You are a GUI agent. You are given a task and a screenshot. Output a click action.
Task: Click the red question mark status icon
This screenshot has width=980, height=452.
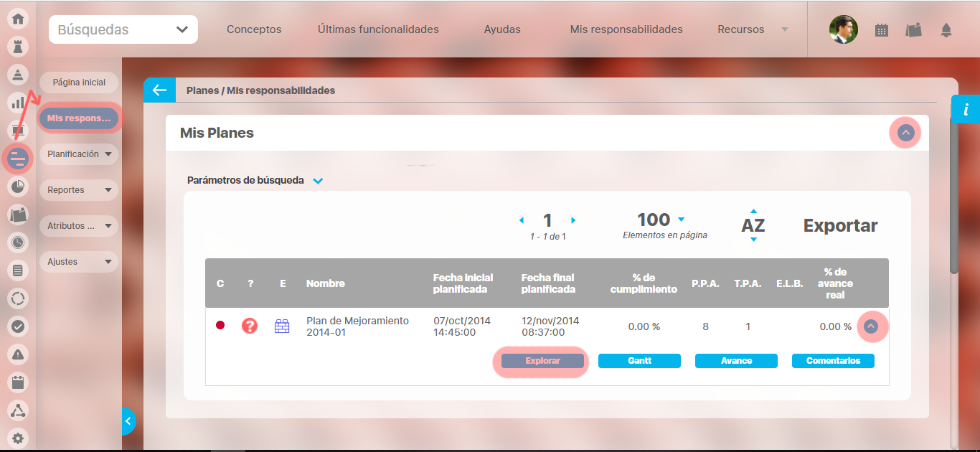pos(250,326)
